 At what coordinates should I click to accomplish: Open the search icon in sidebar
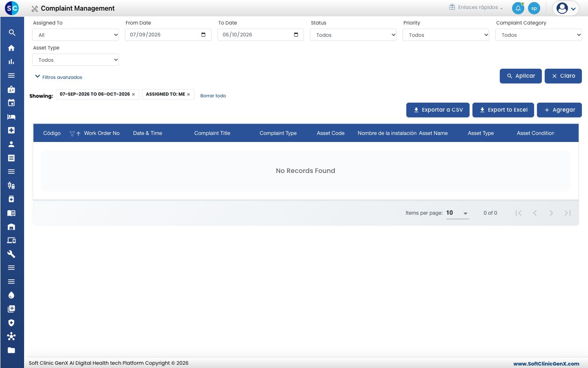tap(12, 33)
